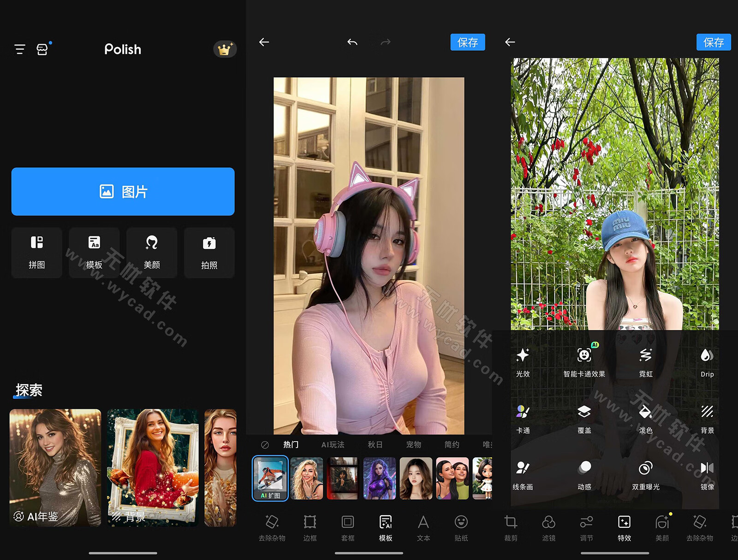Apply the Drip effect

pyautogui.click(x=707, y=362)
